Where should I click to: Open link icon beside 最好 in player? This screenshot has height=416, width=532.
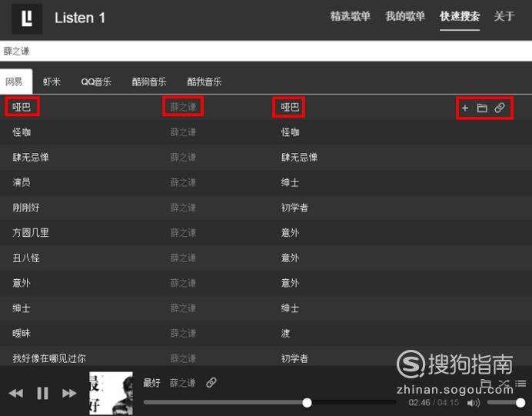[211, 382]
